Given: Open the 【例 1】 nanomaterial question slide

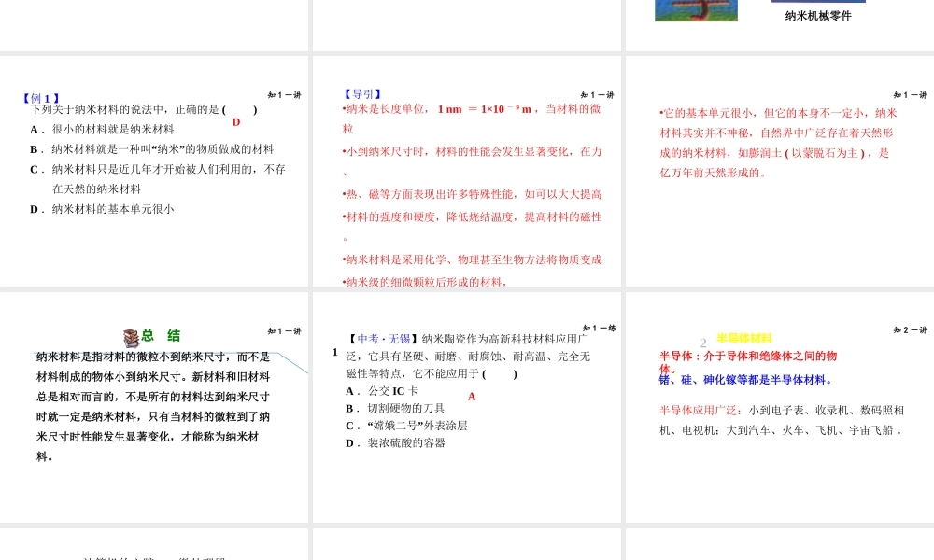Looking at the screenshot, I should click(154, 171).
